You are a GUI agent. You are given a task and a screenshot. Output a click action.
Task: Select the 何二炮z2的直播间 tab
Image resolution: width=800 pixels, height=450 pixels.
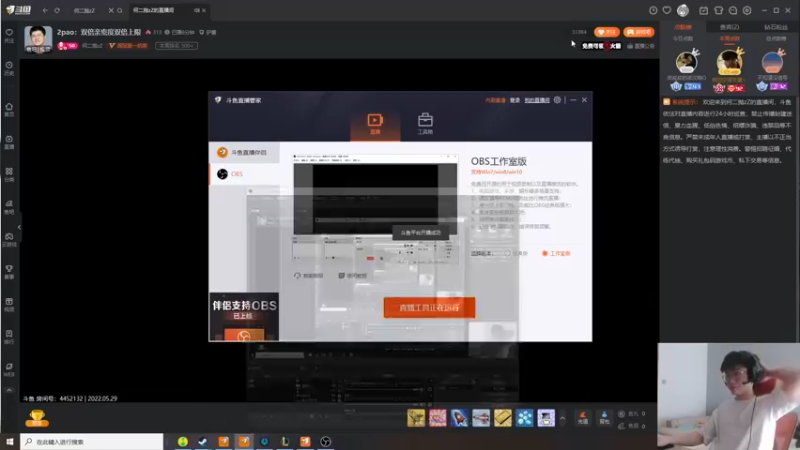click(x=154, y=10)
